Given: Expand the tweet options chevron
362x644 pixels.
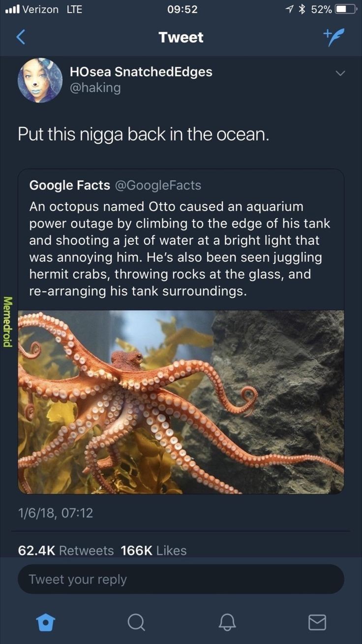Looking at the screenshot, I should pyautogui.click(x=340, y=73).
